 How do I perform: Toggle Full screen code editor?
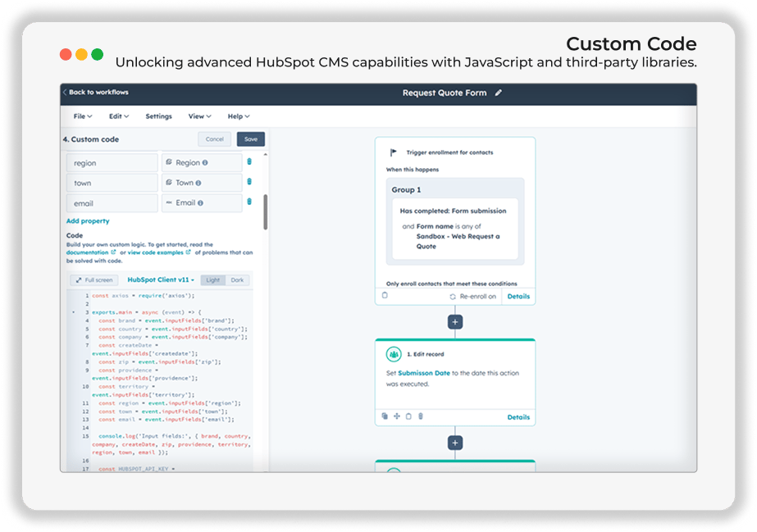tap(94, 280)
